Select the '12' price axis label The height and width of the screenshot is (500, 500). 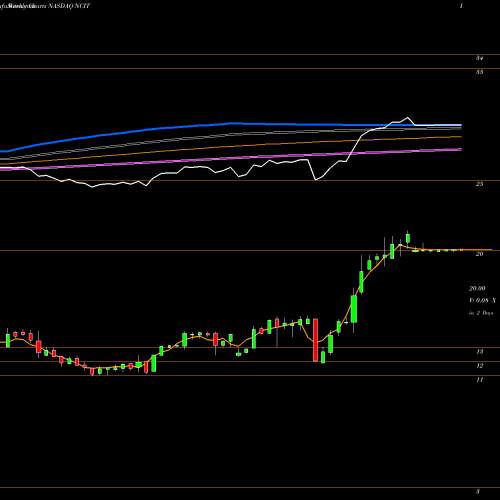coord(479,366)
